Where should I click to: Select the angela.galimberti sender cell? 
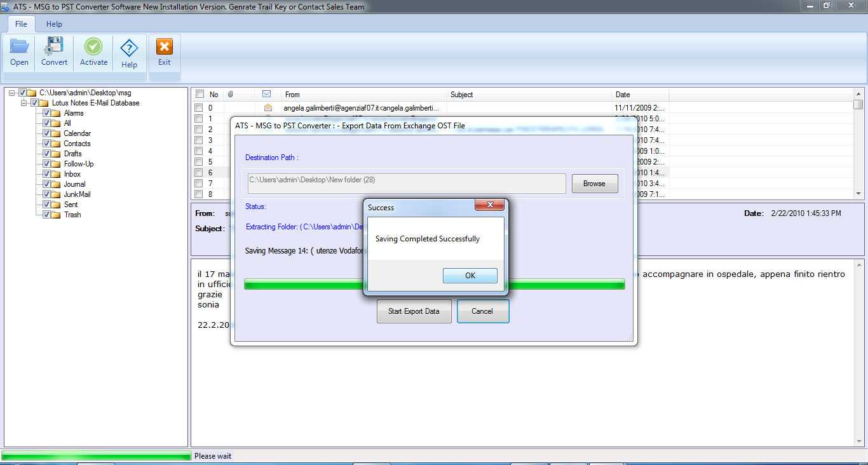[361, 108]
